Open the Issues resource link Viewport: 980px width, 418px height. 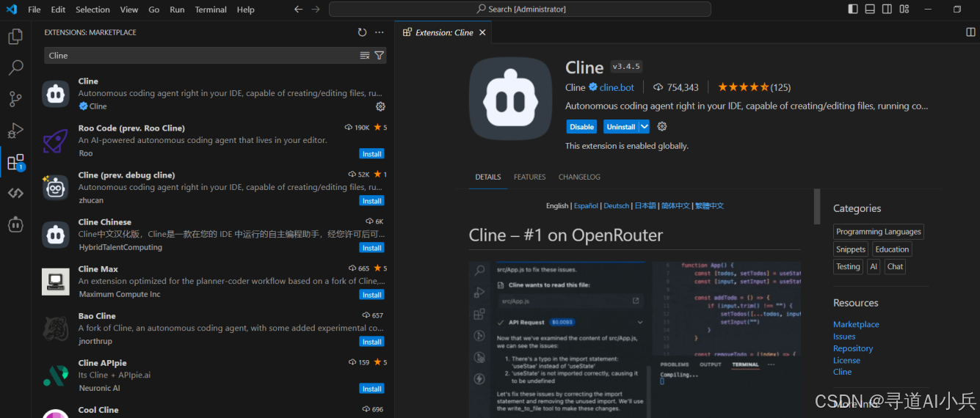(844, 337)
